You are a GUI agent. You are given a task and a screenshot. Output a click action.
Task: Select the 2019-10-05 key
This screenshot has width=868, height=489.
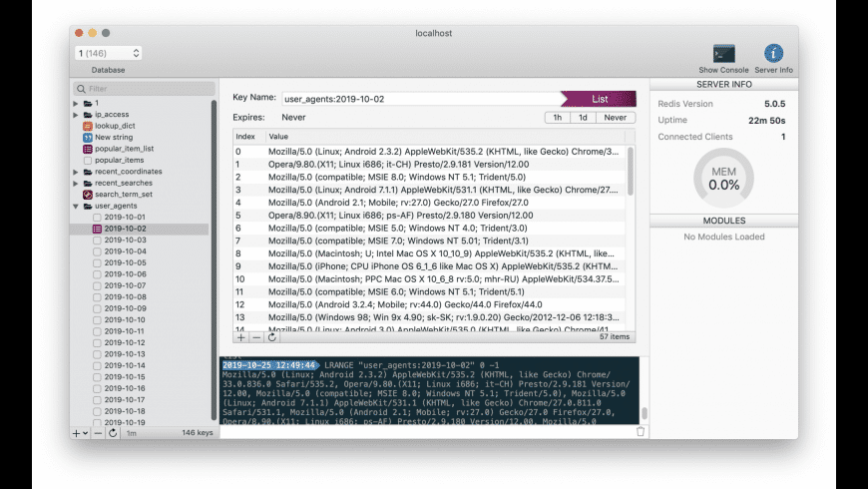click(125, 263)
